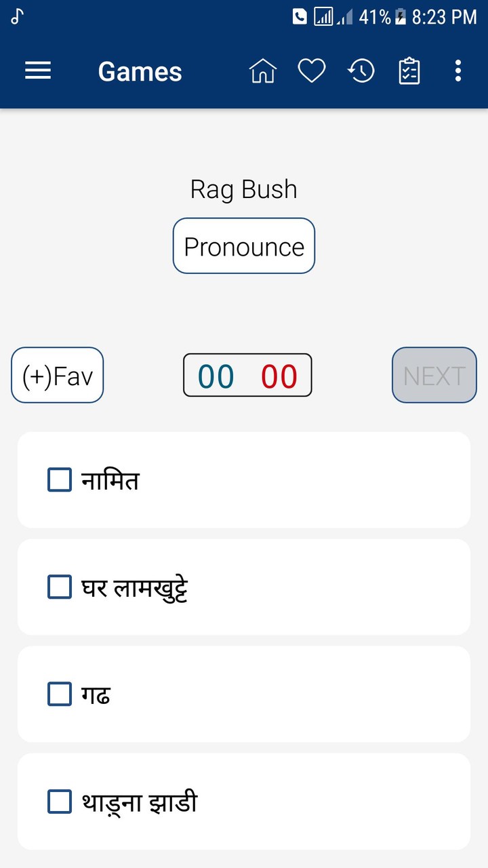
Task: Tap the Games title
Action: point(140,71)
